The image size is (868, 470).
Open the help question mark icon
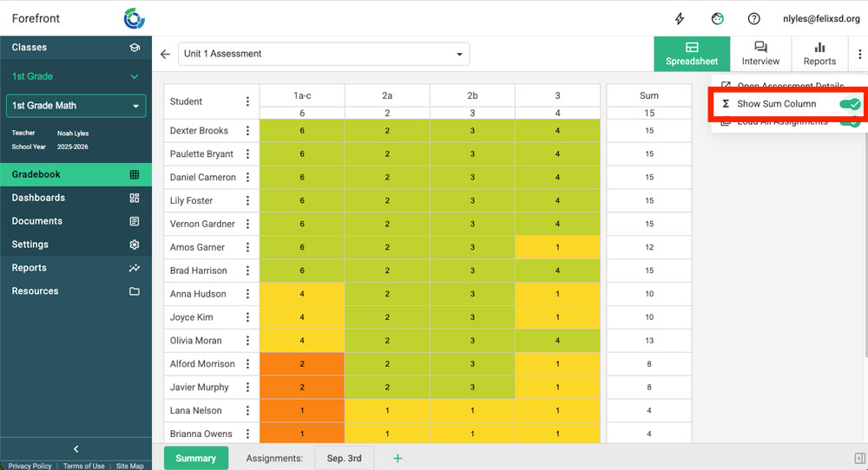pos(754,18)
